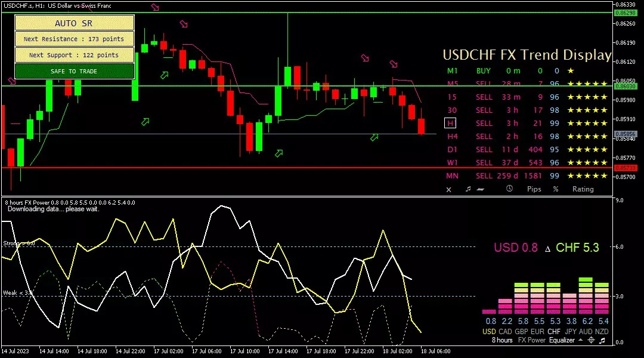644x358 pixels.
Task: Toggle the music note icon beside Equalizer
Action: 602,340
